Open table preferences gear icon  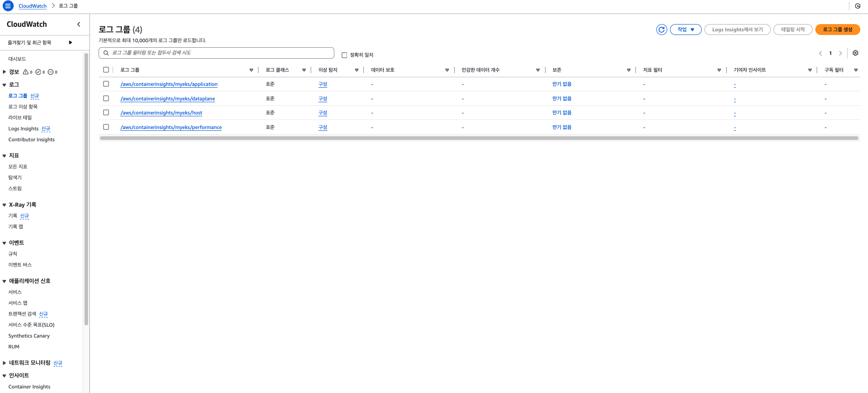coord(855,53)
